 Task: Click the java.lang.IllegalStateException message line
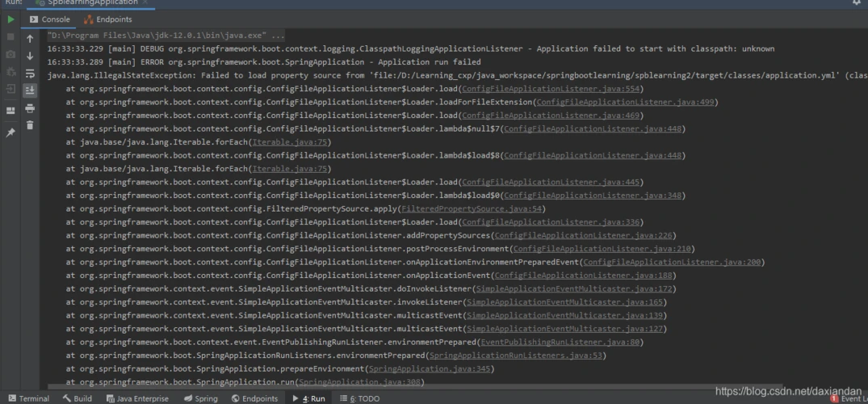(457, 76)
